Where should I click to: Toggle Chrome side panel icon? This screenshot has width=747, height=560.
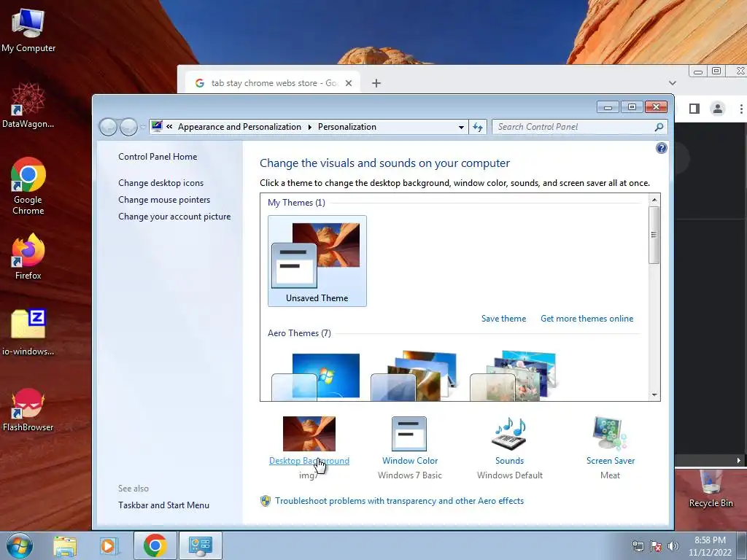coord(694,109)
